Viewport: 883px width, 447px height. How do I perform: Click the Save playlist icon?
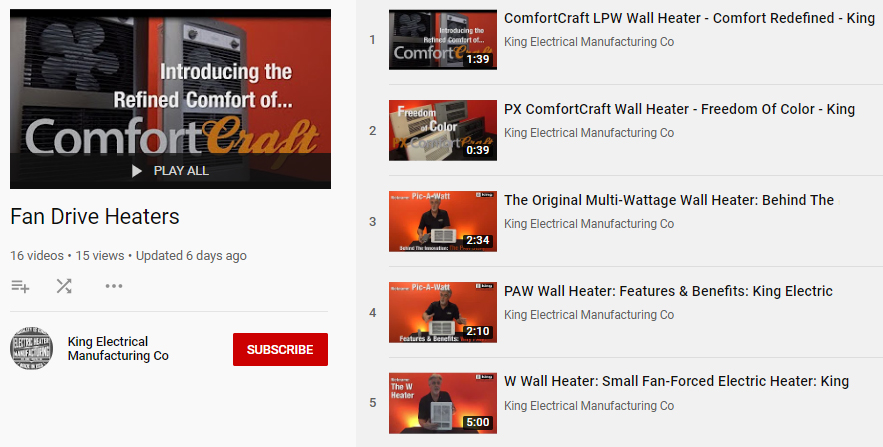point(20,286)
